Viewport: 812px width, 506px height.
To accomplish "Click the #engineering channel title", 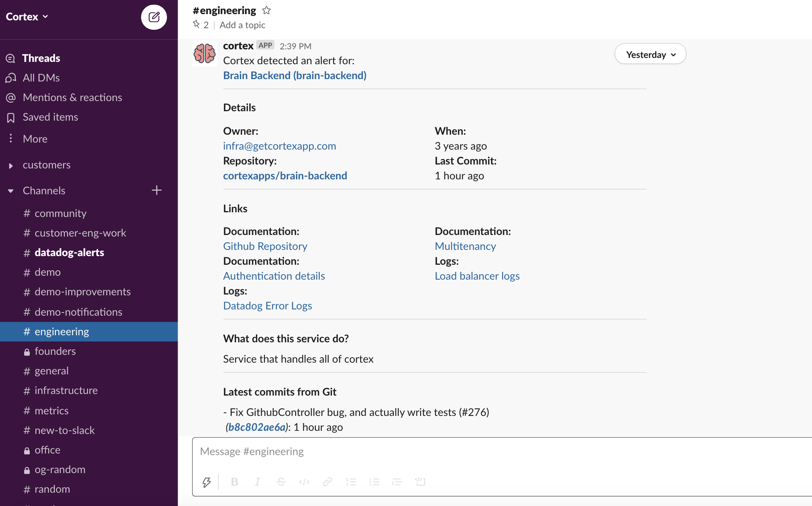I will coord(224,11).
